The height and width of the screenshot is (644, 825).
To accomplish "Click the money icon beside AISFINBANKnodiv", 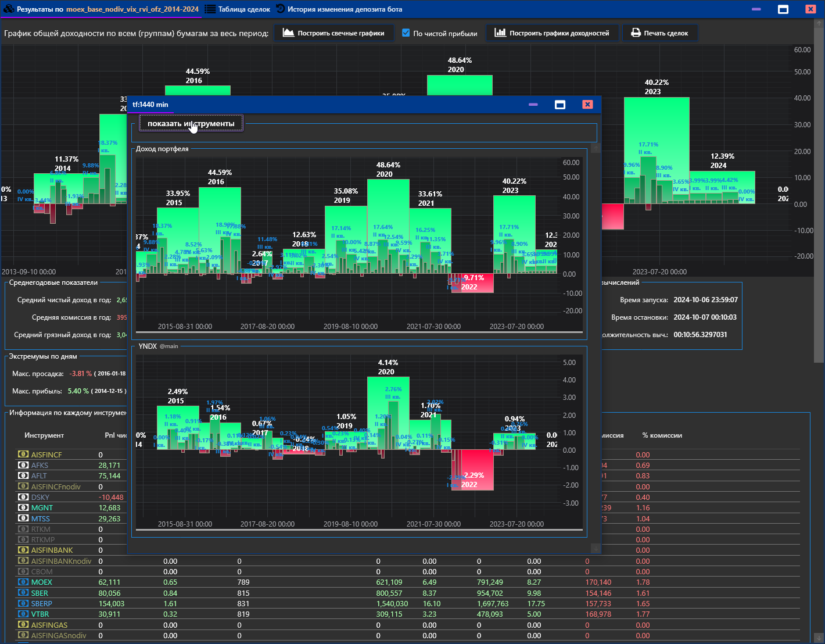I will pyautogui.click(x=23, y=561).
